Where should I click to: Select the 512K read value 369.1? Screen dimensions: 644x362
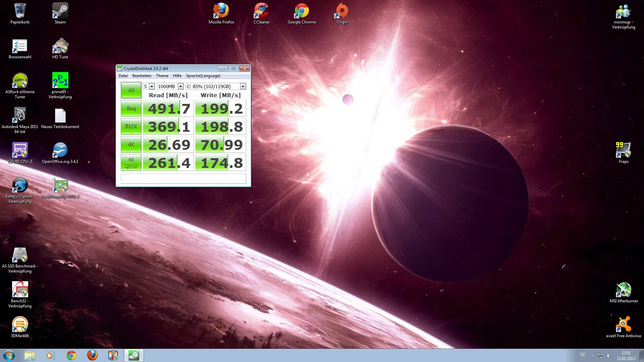[x=168, y=127]
